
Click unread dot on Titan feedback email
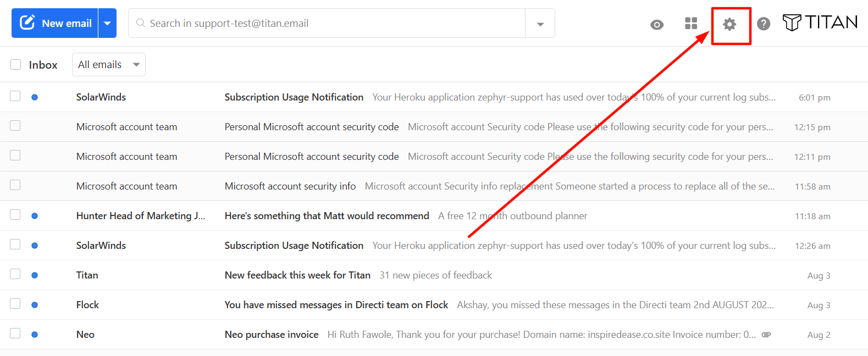(x=35, y=275)
